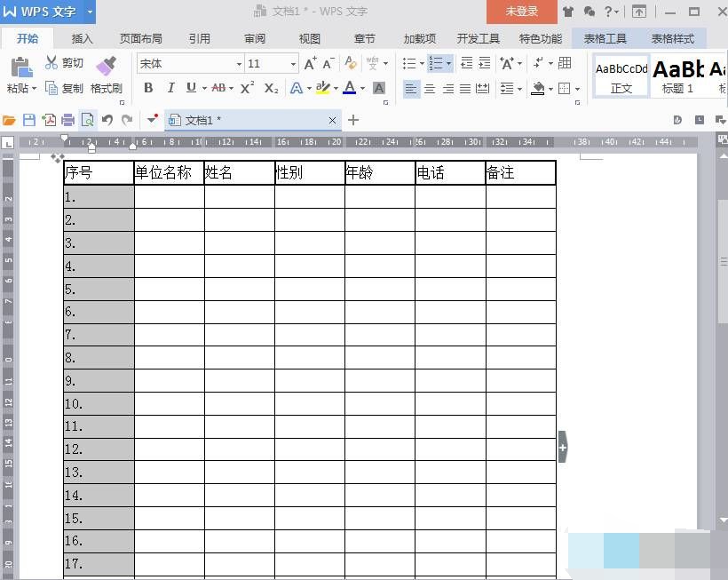Click the font color A swatch
The width and height of the screenshot is (728, 580).
[x=349, y=88]
